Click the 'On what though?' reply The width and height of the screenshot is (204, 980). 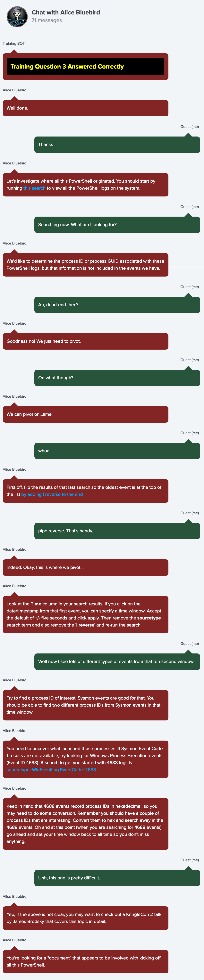click(117, 378)
